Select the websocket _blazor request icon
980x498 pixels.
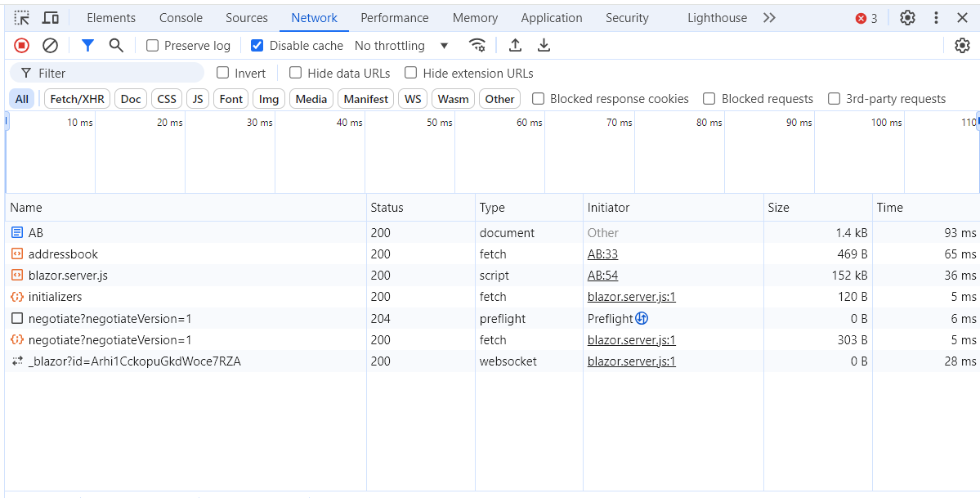17,361
